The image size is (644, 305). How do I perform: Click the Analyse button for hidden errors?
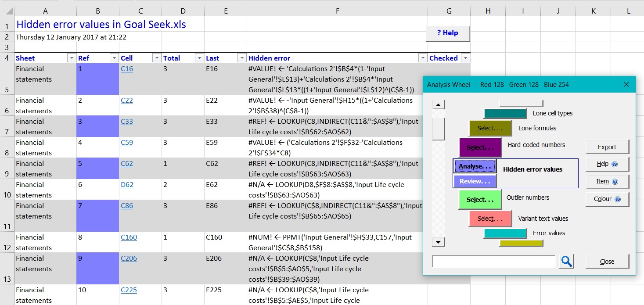(x=475, y=166)
